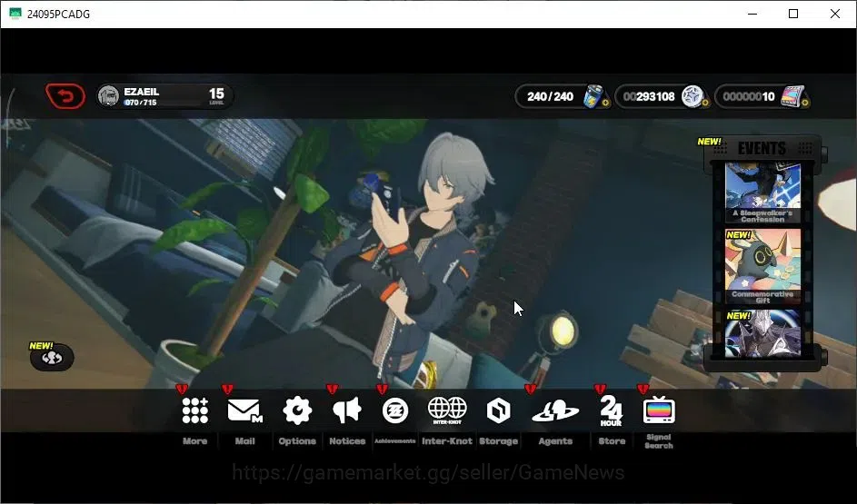Click the 0000010 film amount
Screen dimensions: 857x504
[x=748, y=96]
